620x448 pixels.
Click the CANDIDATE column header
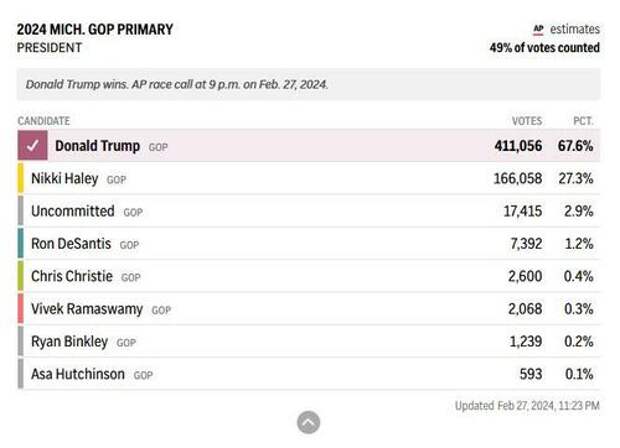tap(44, 121)
